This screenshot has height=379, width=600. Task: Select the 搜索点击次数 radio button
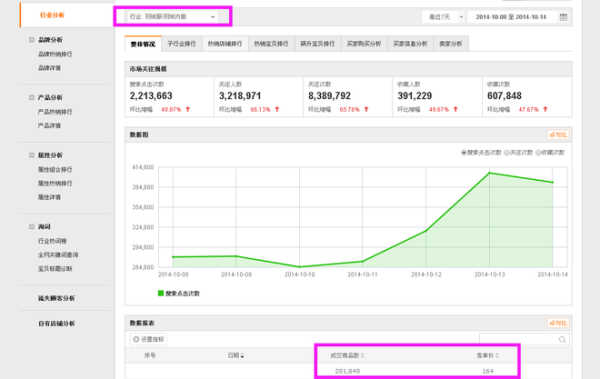point(463,153)
